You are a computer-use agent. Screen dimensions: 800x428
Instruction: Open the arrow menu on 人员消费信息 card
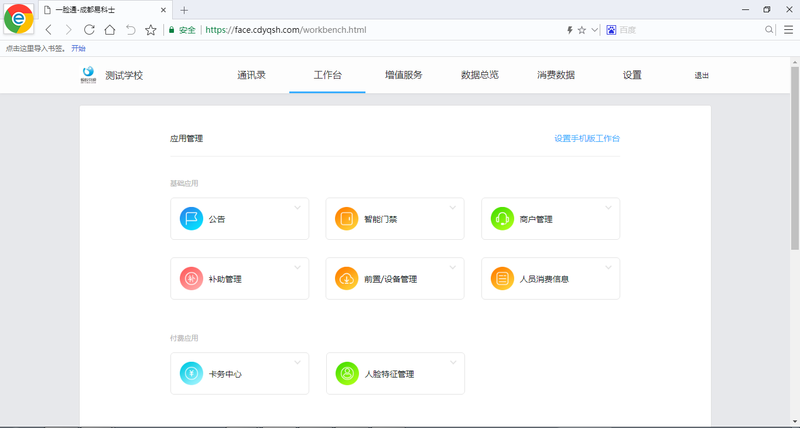tap(608, 268)
